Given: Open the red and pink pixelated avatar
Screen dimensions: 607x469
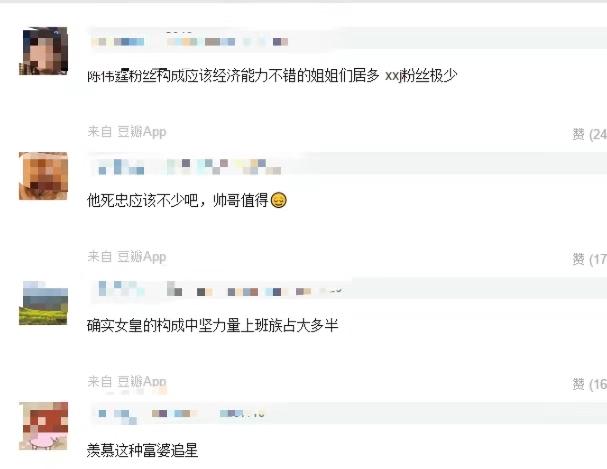Looking at the screenshot, I should tap(43, 426).
